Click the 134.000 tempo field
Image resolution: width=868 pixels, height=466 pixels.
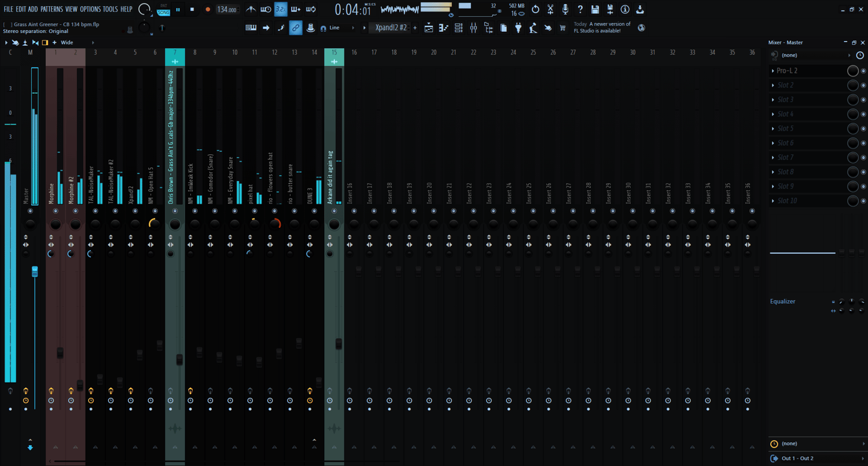pos(228,10)
